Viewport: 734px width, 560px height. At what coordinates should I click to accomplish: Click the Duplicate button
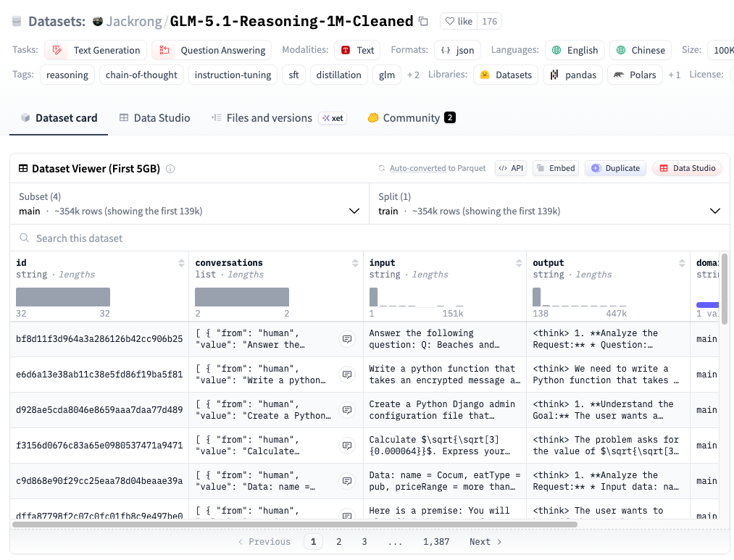pos(616,168)
